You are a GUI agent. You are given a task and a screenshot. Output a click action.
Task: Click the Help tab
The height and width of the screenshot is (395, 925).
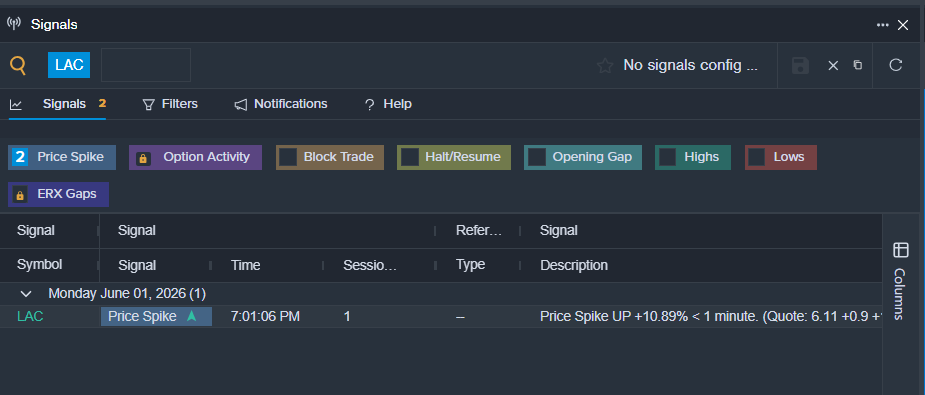388,104
